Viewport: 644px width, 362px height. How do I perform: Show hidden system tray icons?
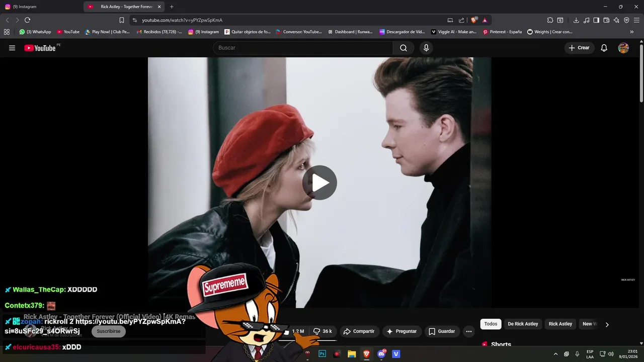555,354
